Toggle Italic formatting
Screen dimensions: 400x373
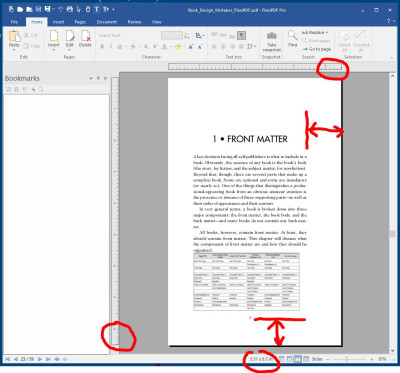(111, 47)
